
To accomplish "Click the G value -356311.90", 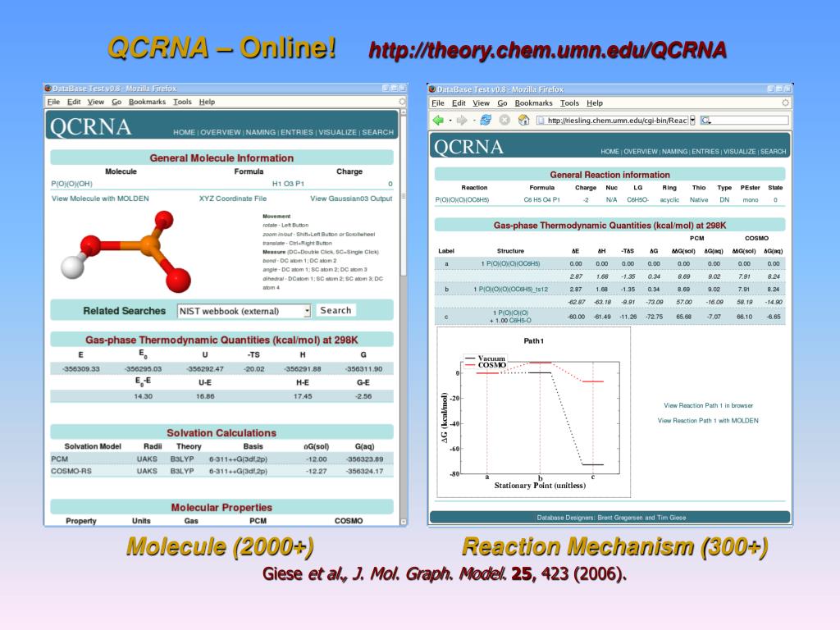I will [x=363, y=369].
